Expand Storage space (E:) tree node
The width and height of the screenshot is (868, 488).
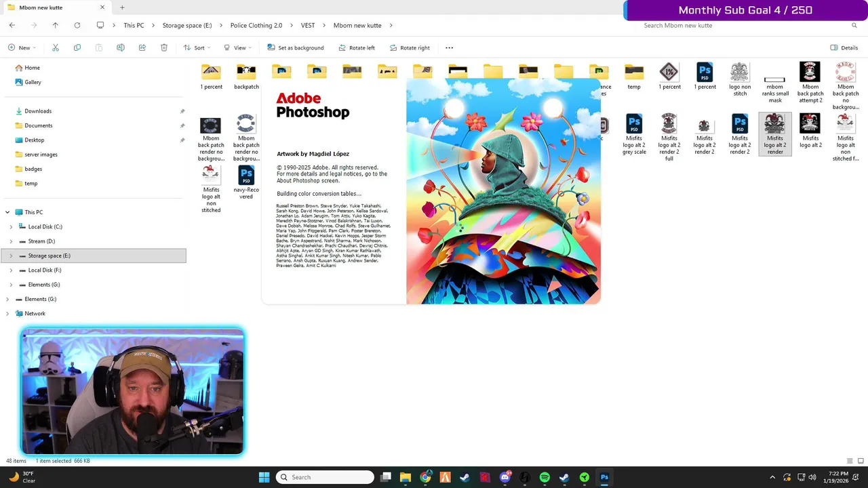(11, 256)
